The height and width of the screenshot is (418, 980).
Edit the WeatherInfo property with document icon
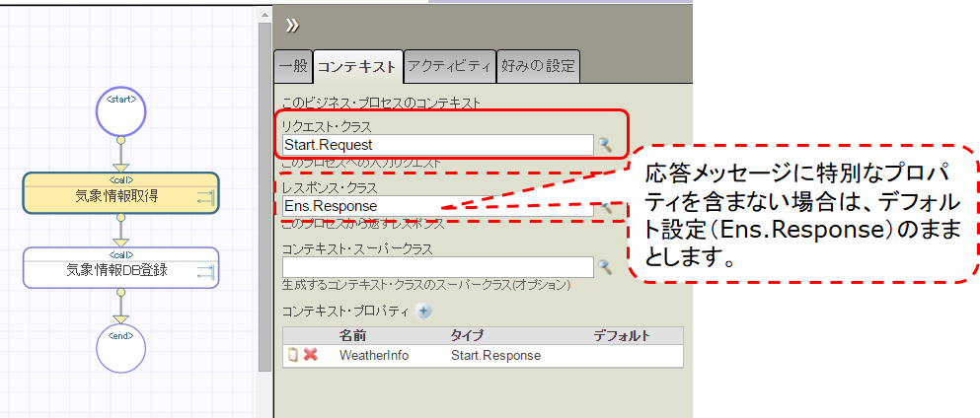click(293, 355)
